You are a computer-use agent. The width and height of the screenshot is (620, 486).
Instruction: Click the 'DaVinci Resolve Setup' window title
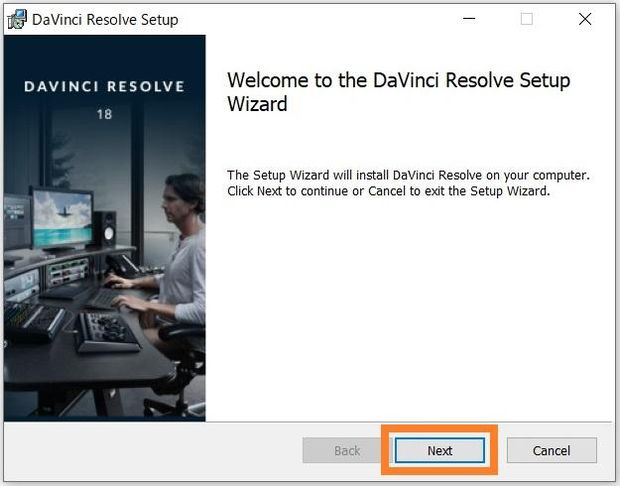click(105, 19)
